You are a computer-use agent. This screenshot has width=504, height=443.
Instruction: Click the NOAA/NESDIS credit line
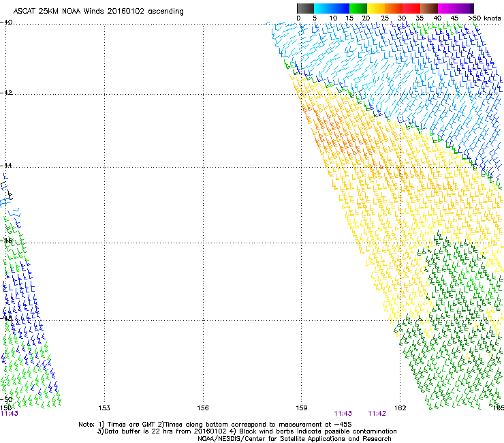point(294,439)
